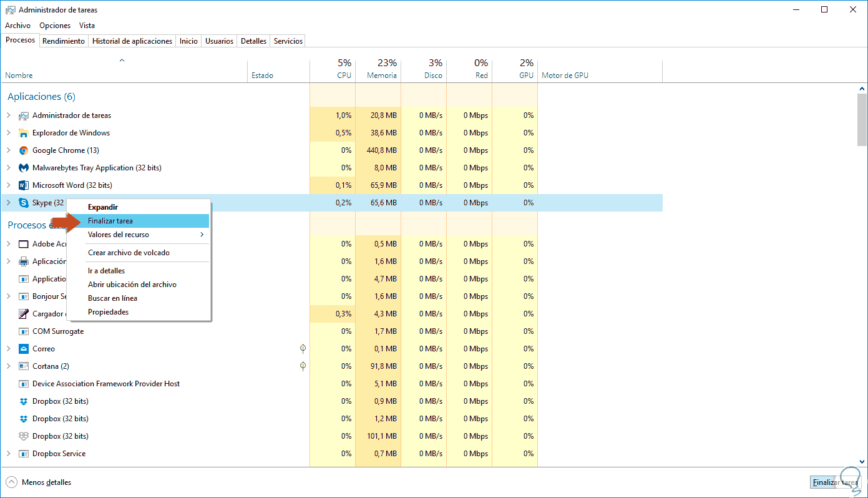The image size is (868, 498).
Task: Click the Correo mail icon
Action: pos(24,349)
